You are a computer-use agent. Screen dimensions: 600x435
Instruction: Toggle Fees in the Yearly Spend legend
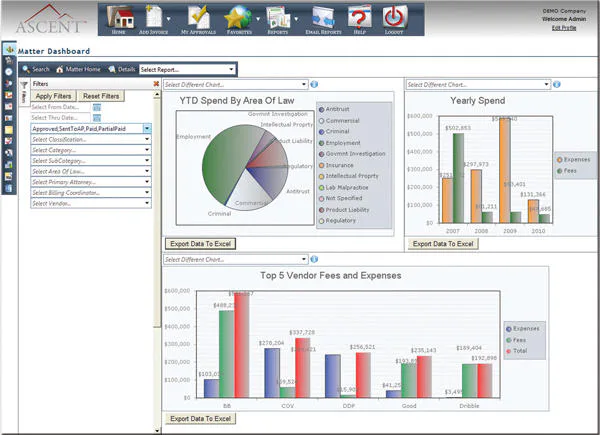[567, 171]
